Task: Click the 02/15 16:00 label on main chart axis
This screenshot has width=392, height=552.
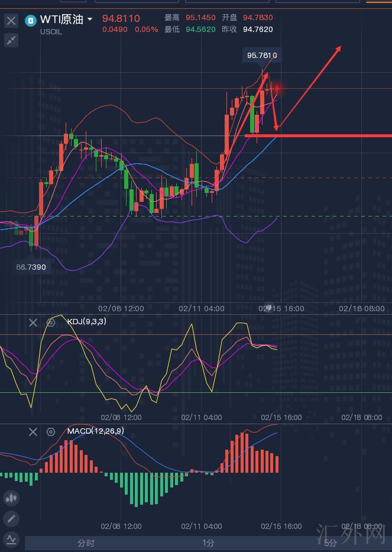Action: tap(281, 309)
